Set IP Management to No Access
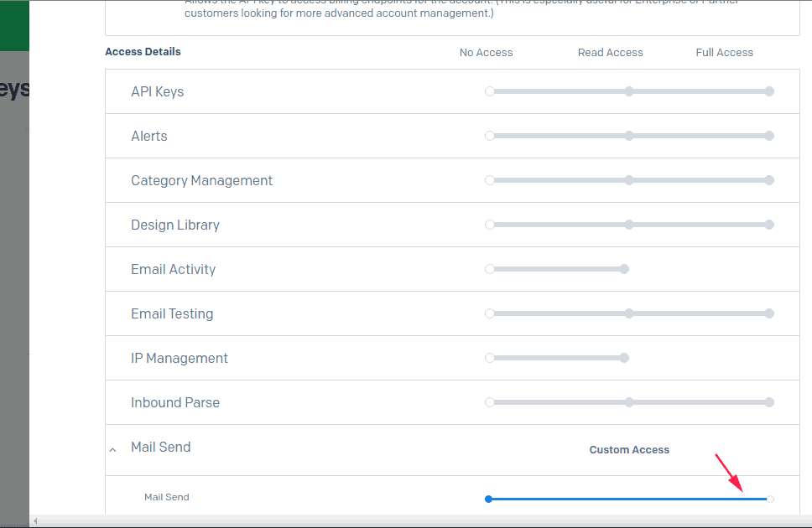 tap(489, 358)
